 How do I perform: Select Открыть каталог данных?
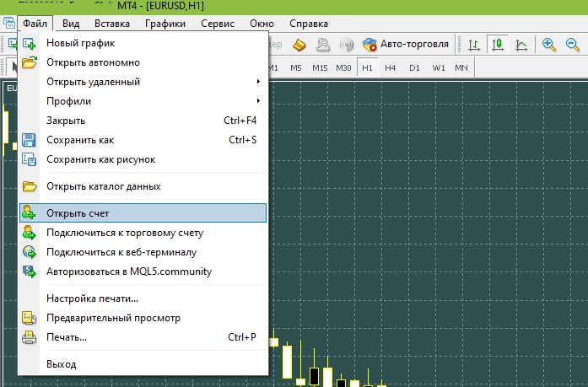coord(143,186)
